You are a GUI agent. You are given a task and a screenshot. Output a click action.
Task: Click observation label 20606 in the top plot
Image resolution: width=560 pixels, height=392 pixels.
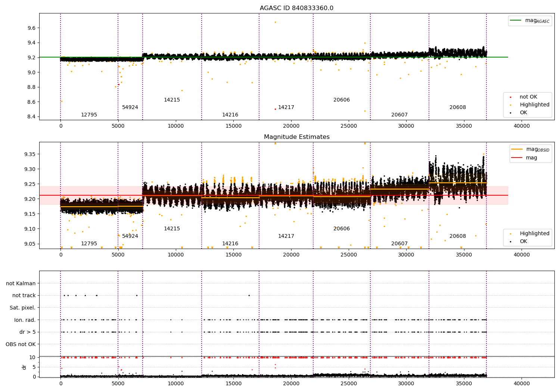click(342, 100)
